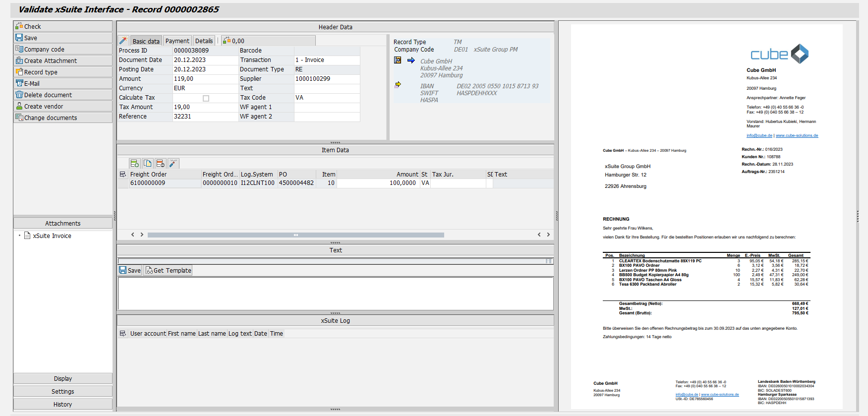The height and width of the screenshot is (416, 868).
Task: Switch to the Details tab
Action: 204,41
